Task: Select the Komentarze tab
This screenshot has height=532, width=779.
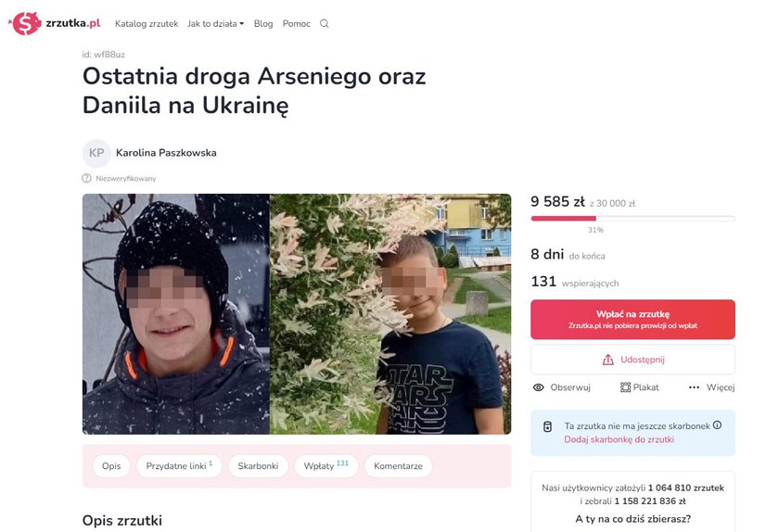Action: pos(398,466)
